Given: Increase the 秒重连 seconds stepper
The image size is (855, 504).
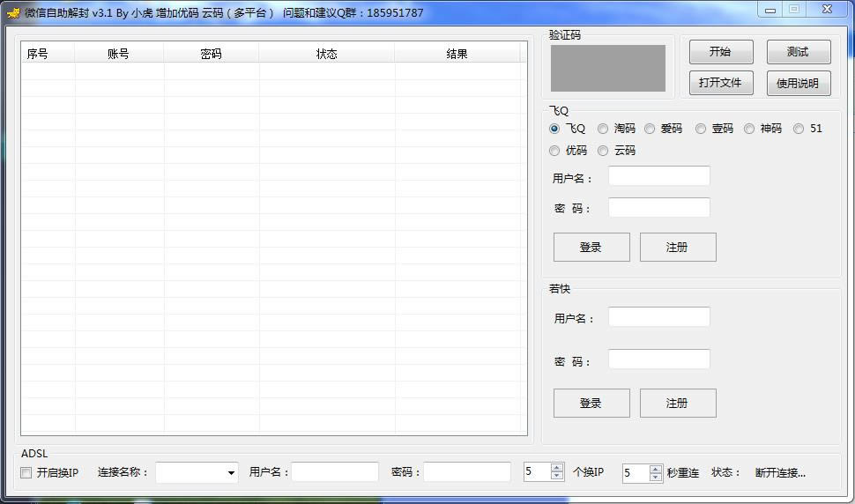Looking at the screenshot, I should click(x=656, y=469).
